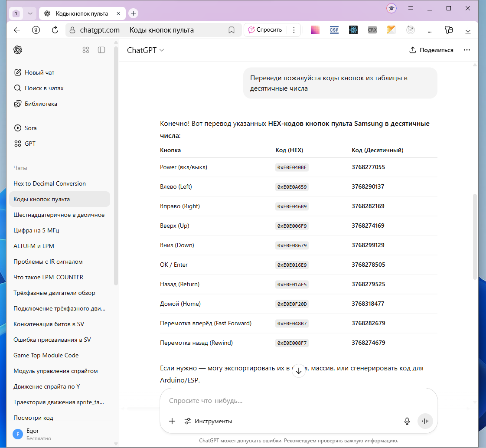Reload the page with the refresh icon
The width and height of the screenshot is (486, 448).
(55, 30)
